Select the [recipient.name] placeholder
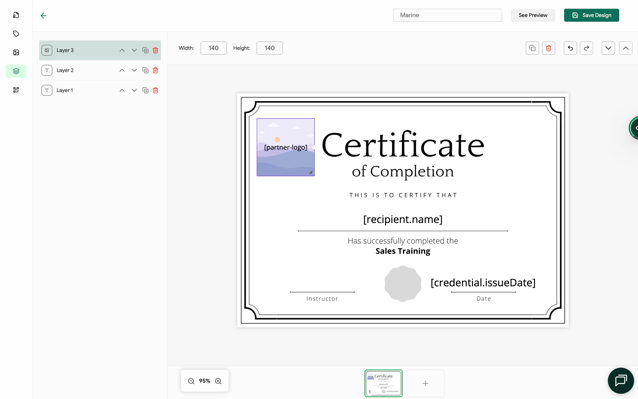The height and width of the screenshot is (399, 638). coord(403,219)
